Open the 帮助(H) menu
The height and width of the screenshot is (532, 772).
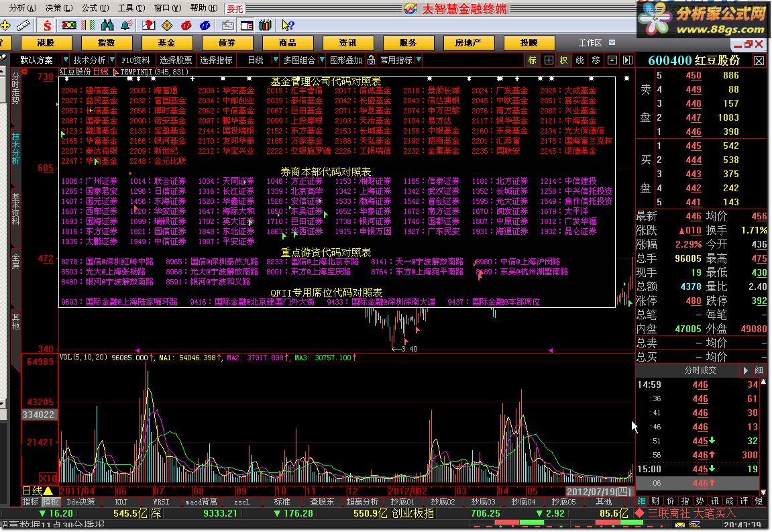click(x=204, y=8)
